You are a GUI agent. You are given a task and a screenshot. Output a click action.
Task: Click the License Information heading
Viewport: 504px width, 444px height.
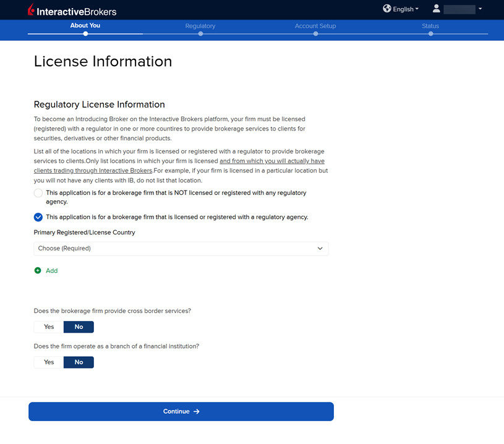pos(103,61)
